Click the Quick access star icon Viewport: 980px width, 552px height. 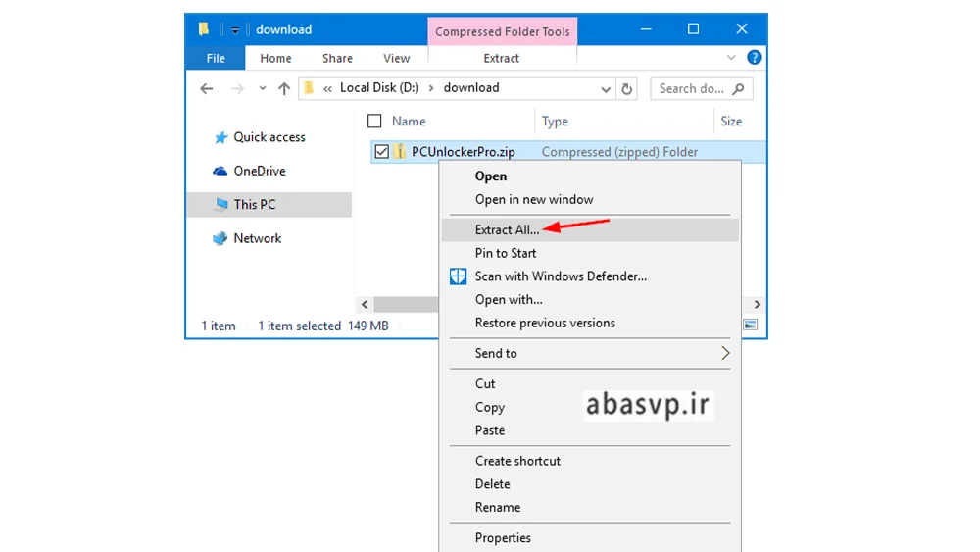[220, 137]
